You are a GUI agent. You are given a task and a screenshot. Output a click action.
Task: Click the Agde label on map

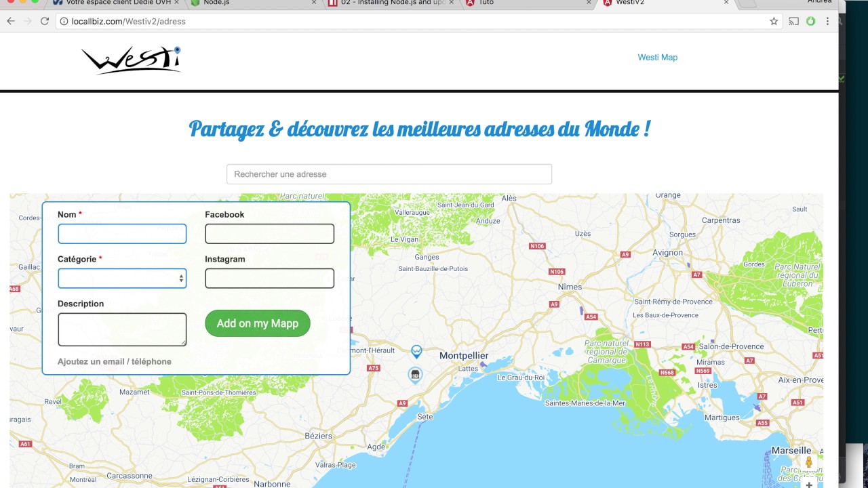[376, 447]
